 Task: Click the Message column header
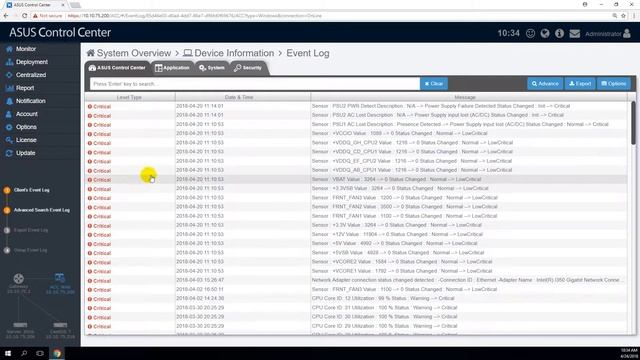click(469, 98)
